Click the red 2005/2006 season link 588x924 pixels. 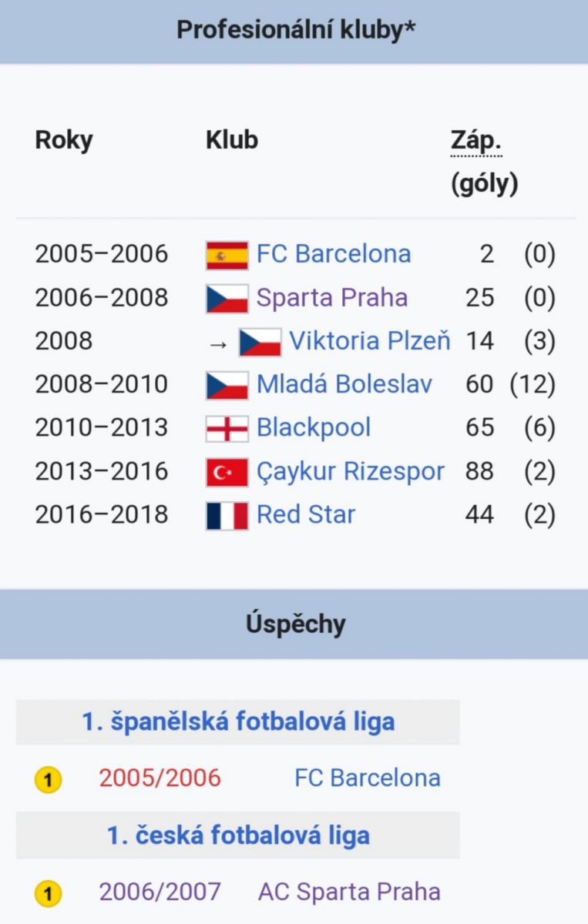click(160, 778)
